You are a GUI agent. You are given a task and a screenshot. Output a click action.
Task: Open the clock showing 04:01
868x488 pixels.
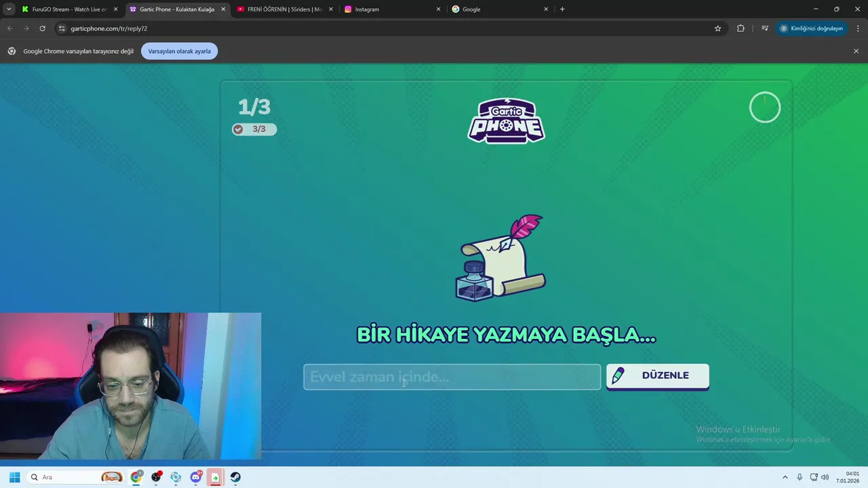click(849, 477)
